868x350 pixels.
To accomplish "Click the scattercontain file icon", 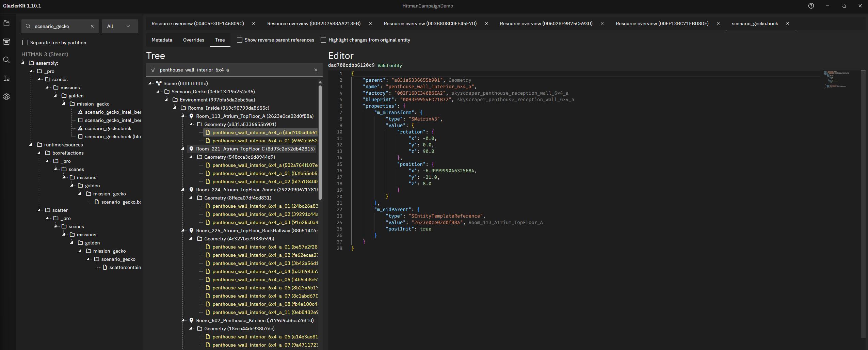I will 105,267.
